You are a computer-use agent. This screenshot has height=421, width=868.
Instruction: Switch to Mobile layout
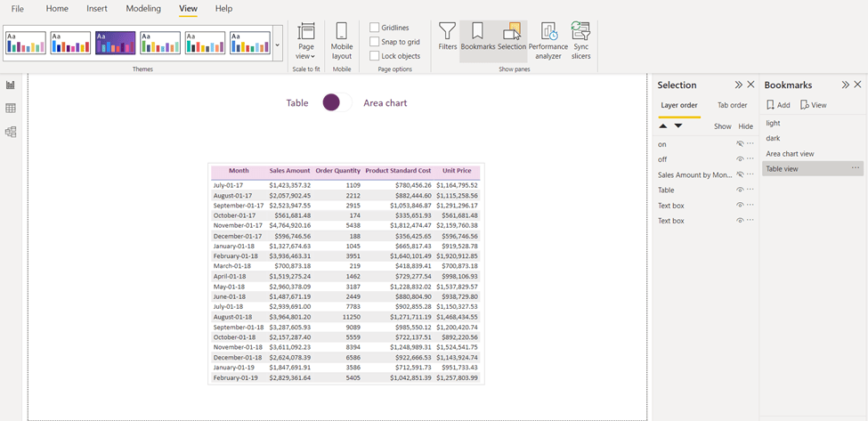tap(342, 41)
